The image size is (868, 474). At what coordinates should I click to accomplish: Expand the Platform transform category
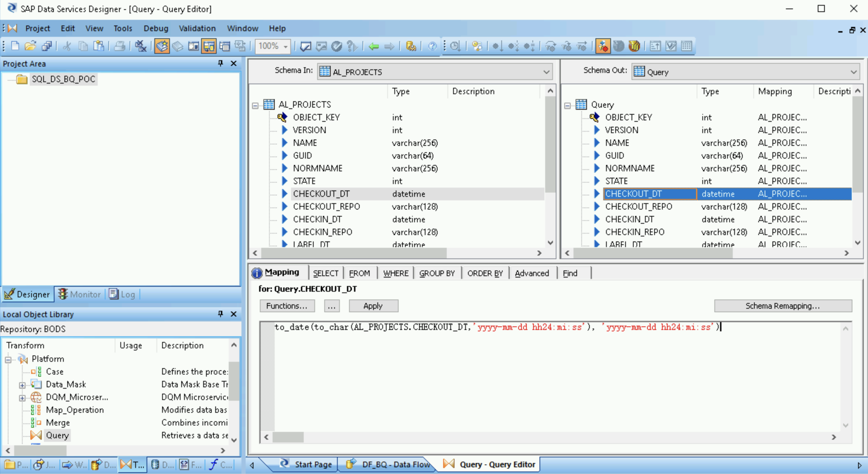(x=9, y=358)
